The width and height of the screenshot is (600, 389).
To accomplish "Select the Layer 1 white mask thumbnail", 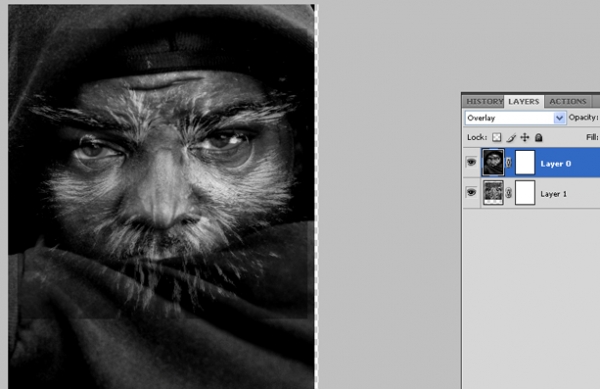I will pos(525,193).
